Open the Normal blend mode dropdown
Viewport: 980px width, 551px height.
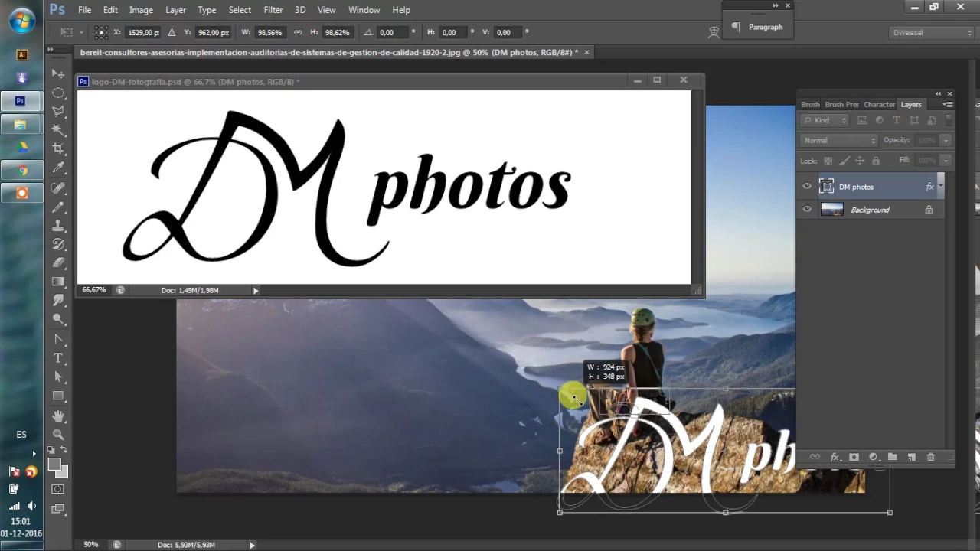point(838,140)
